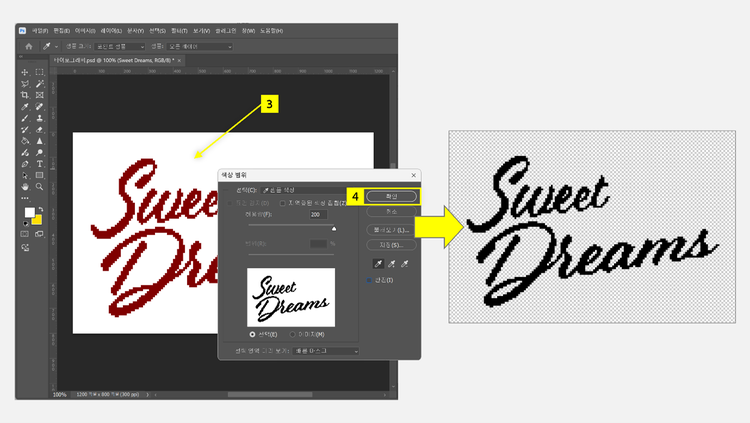Select the Path Selection tool

click(25, 176)
